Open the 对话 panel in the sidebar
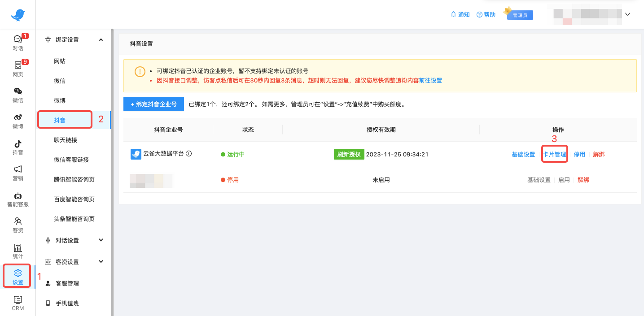 coord(18,43)
